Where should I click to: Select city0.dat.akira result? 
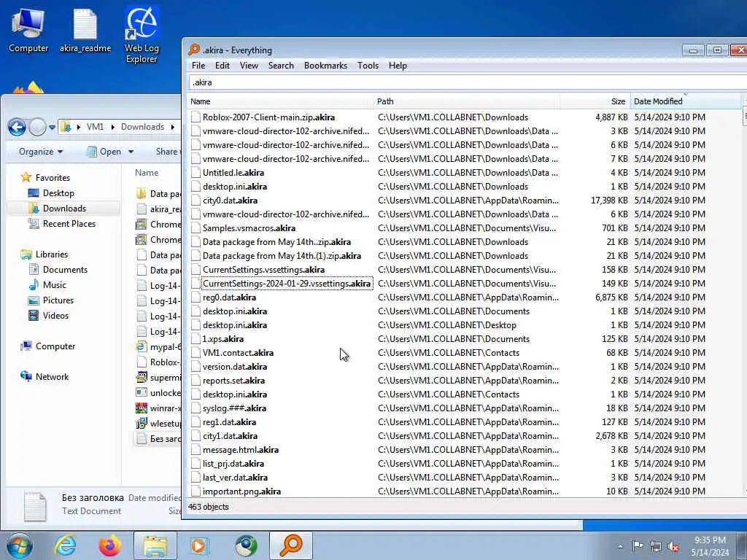click(x=230, y=201)
